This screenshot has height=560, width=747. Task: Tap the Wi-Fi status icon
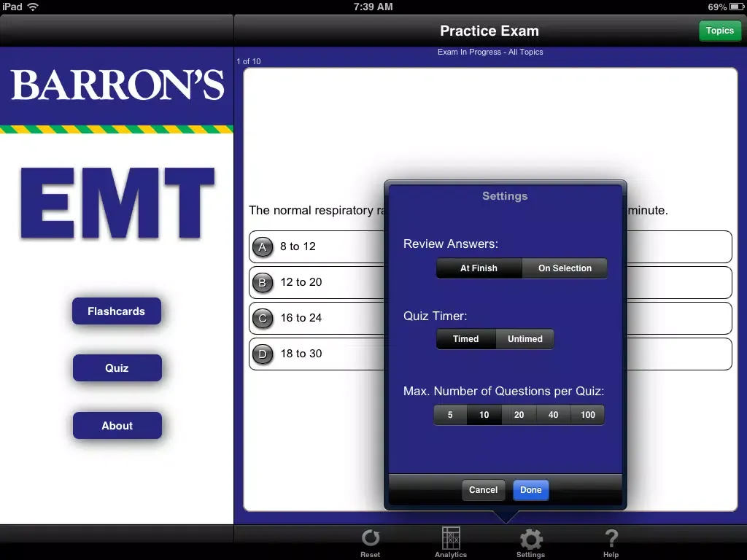[33, 7]
